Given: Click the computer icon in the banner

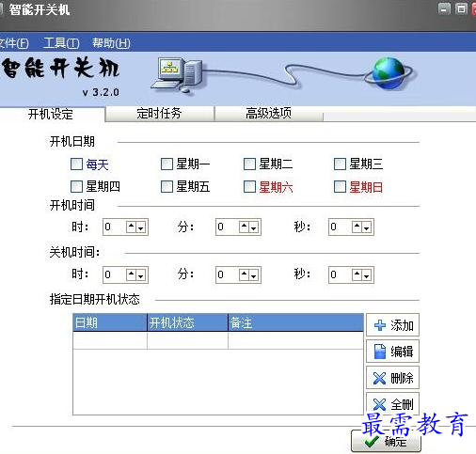Looking at the screenshot, I should tap(176, 75).
